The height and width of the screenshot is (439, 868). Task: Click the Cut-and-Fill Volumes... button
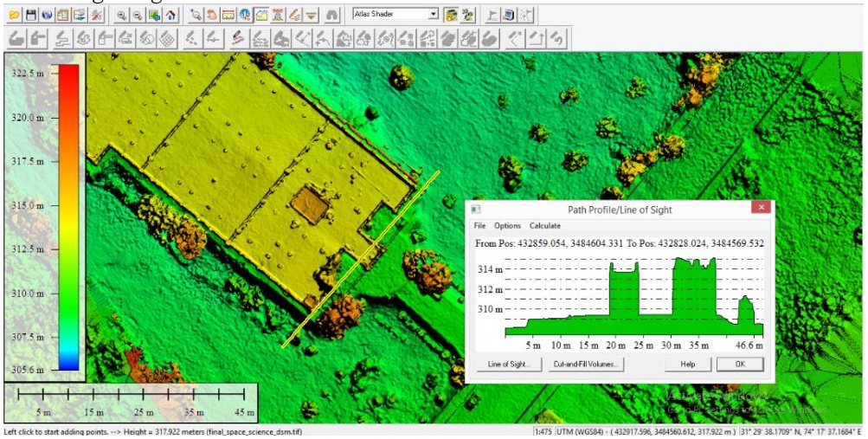(x=585, y=365)
